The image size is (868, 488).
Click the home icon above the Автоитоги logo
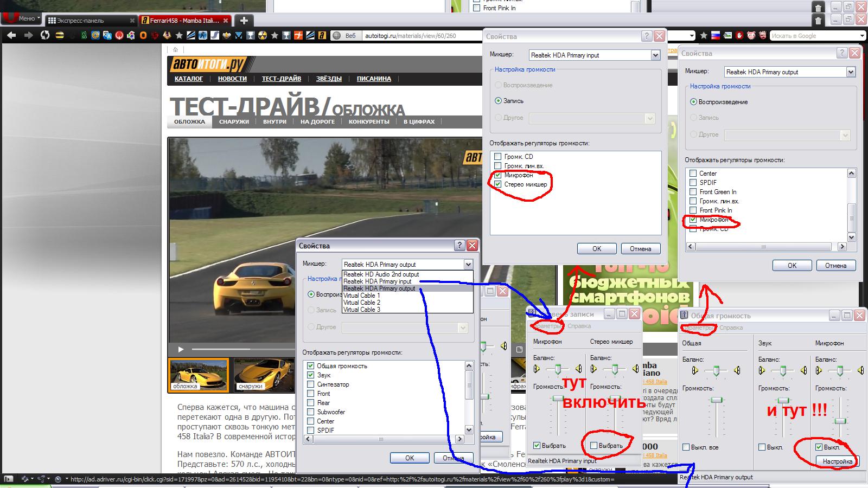[175, 50]
